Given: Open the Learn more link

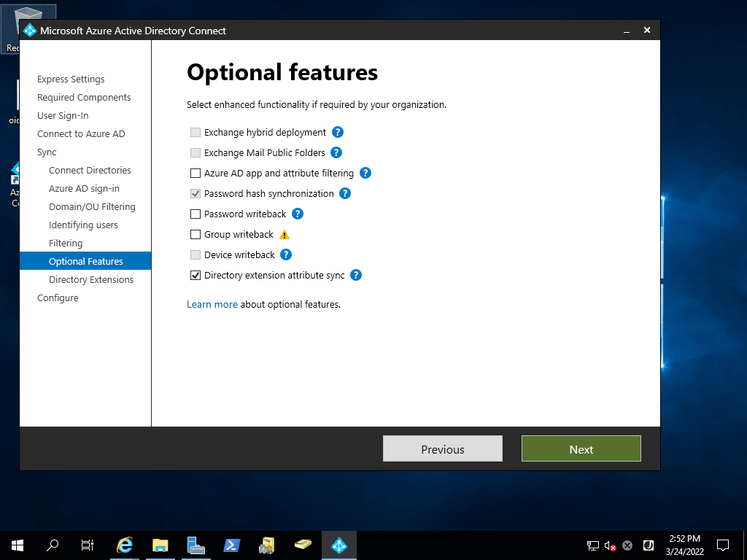Looking at the screenshot, I should pyautogui.click(x=212, y=304).
